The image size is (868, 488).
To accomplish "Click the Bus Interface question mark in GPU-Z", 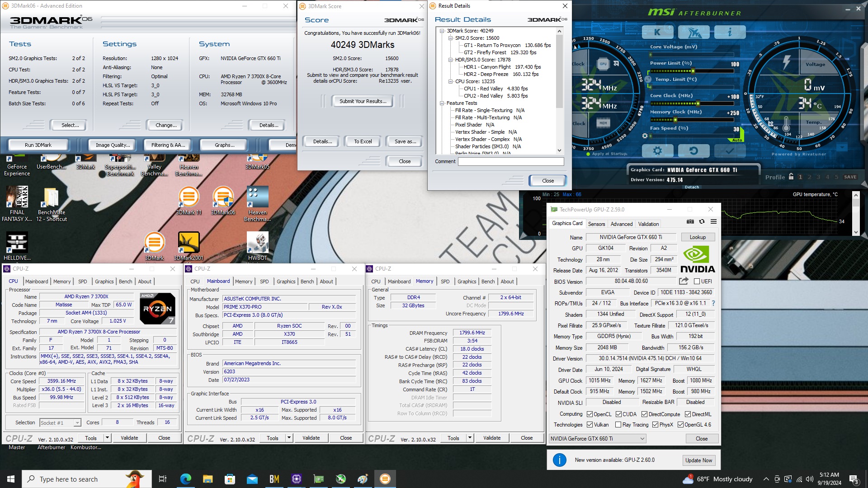I will tap(713, 303).
